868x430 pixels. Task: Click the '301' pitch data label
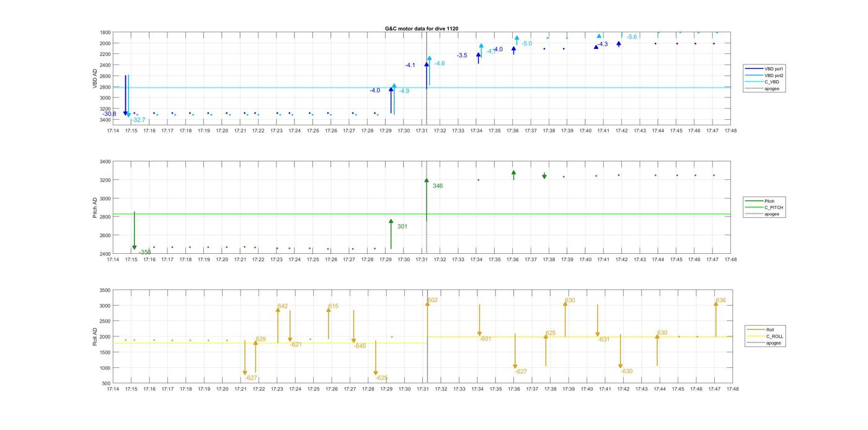402,226
